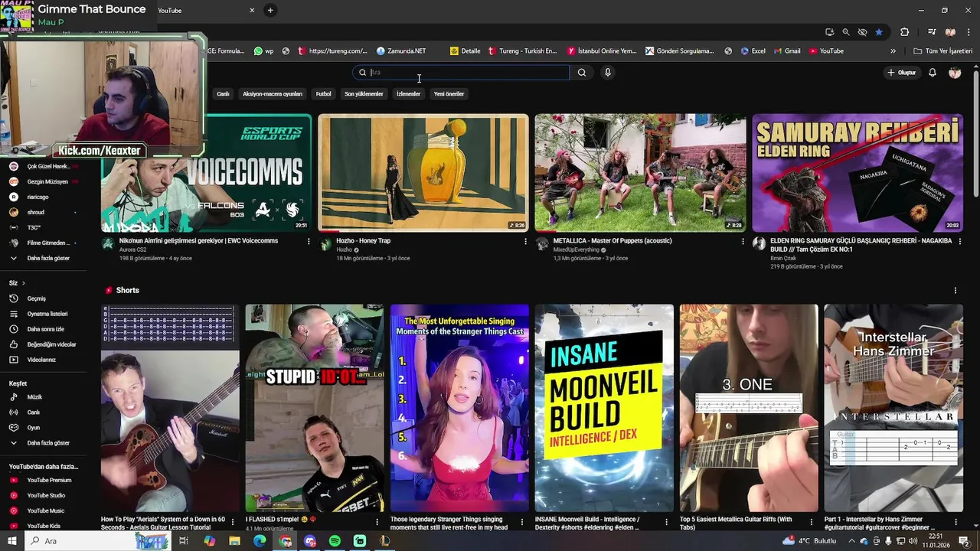
Task: Open a new browser tab with plus
Action: click(270, 10)
